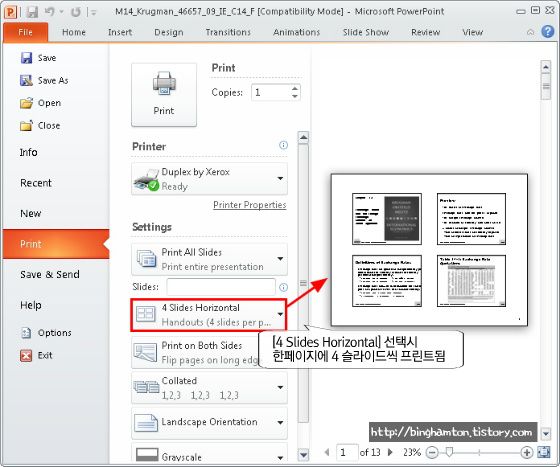Click the Zoom to Page fit icon
Screen dimensions: 560x467
pyautogui.click(x=544, y=452)
